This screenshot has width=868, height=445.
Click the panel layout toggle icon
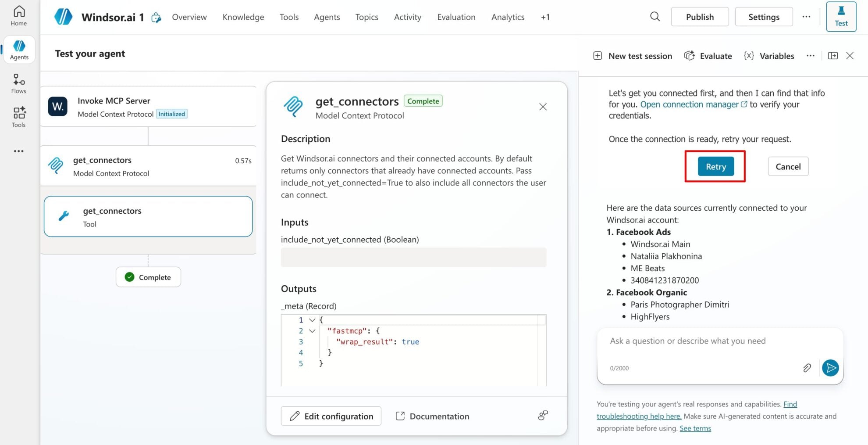coord(832,56)
